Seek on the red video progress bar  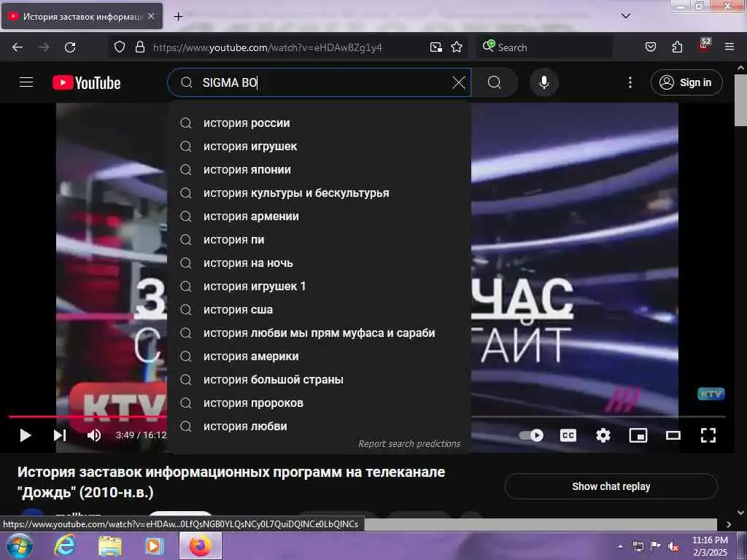[88, 416]
